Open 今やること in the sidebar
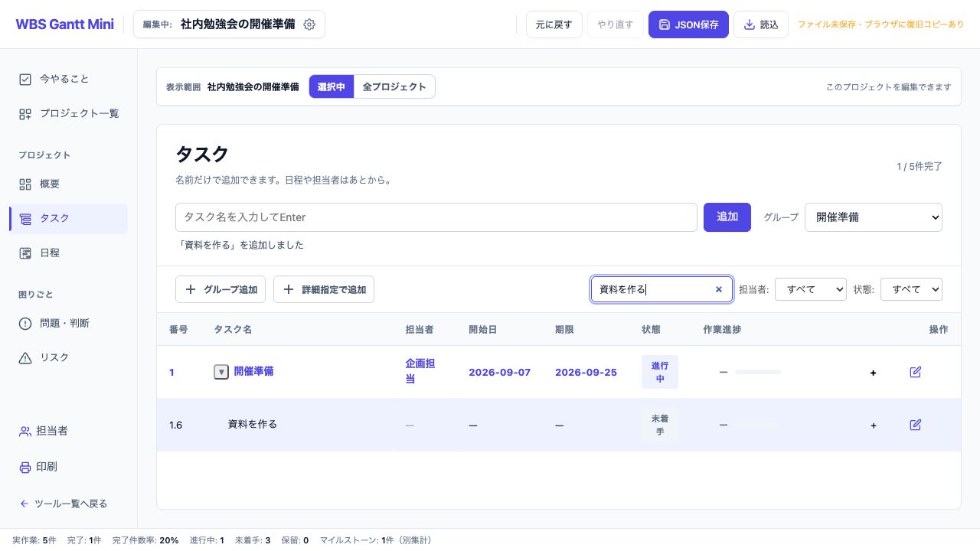Image resolution: width=980 pixels, height=551 pixels. (x=68, y=79)
